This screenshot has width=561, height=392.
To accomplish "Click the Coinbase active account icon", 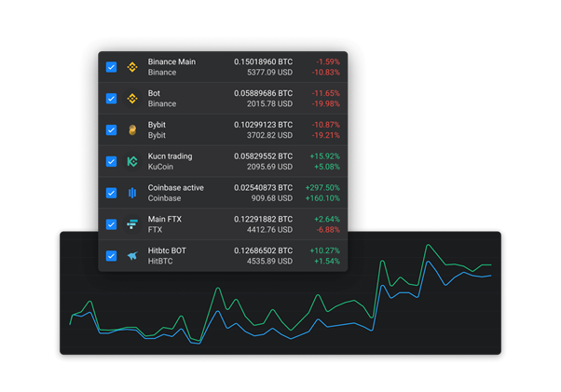I will [x=132, y=193].
